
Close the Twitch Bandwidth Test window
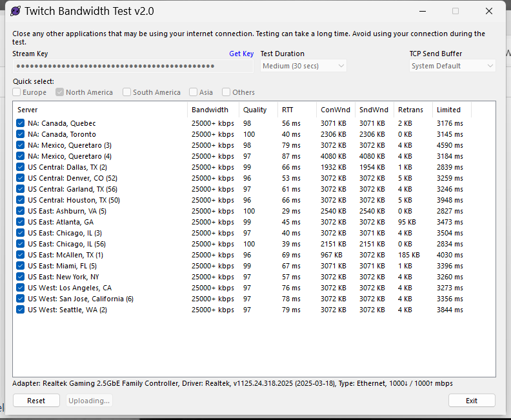pyautogui.click(x=489, y=11)
